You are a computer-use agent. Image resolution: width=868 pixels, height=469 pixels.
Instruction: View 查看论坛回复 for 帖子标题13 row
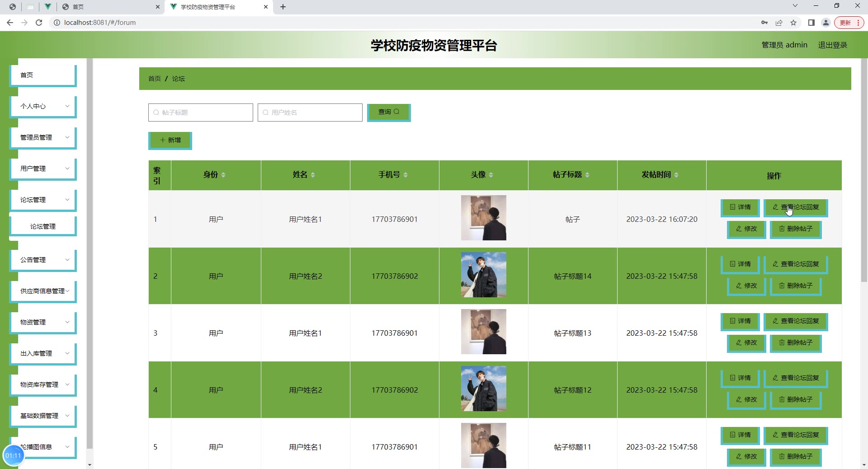[x=796, y=321]
